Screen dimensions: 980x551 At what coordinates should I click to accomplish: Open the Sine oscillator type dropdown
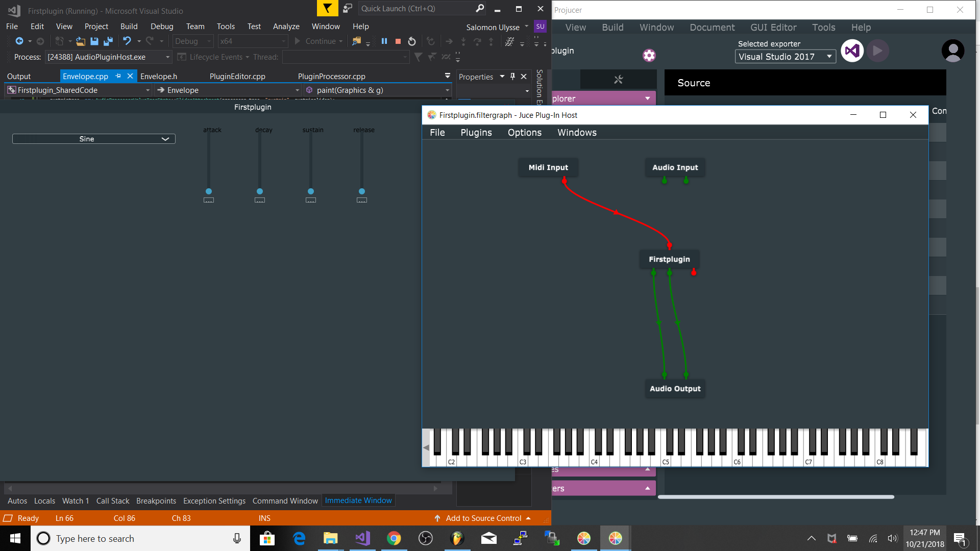point(94,139)
